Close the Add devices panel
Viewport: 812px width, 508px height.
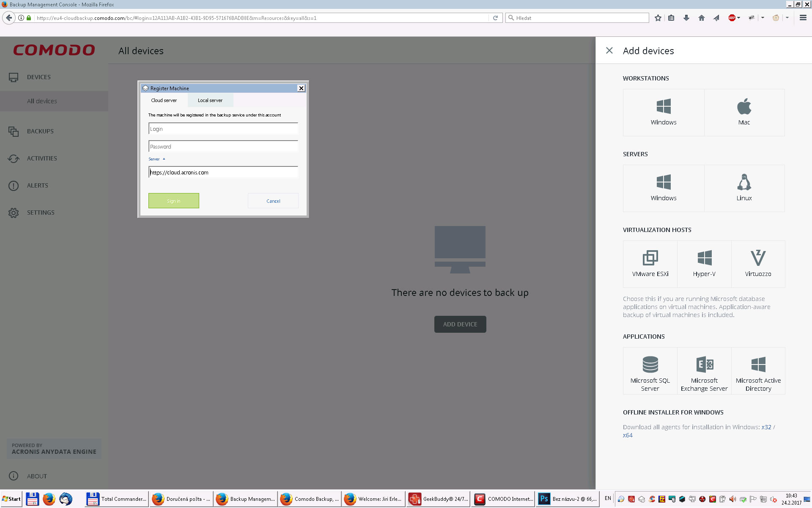[x=609, y=51]
